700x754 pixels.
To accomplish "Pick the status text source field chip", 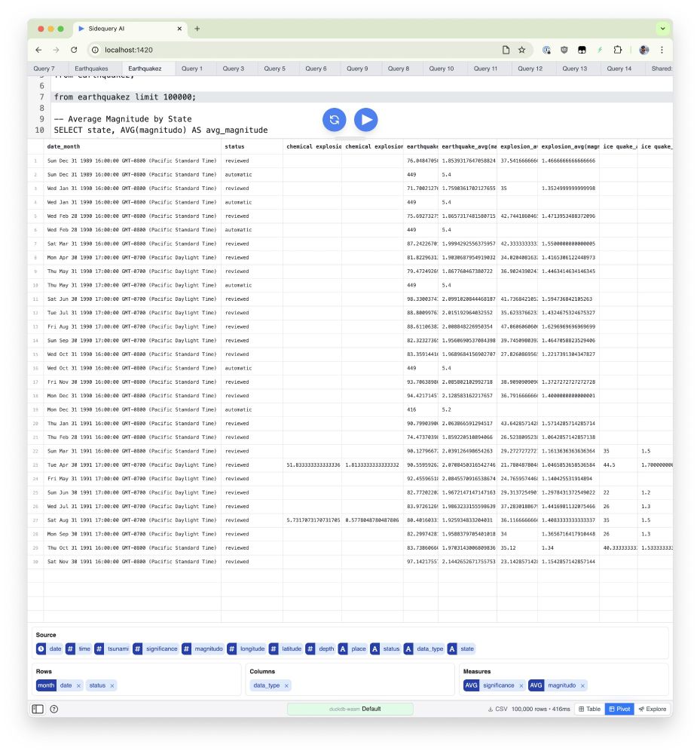I will [x=385, y=648].
